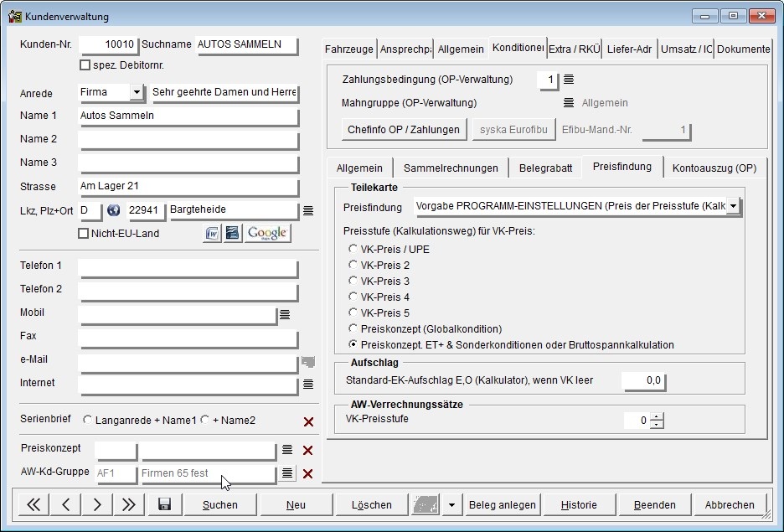
Task: Select the VK-Preis 3 radio button
Action: [x=353, y=281]
